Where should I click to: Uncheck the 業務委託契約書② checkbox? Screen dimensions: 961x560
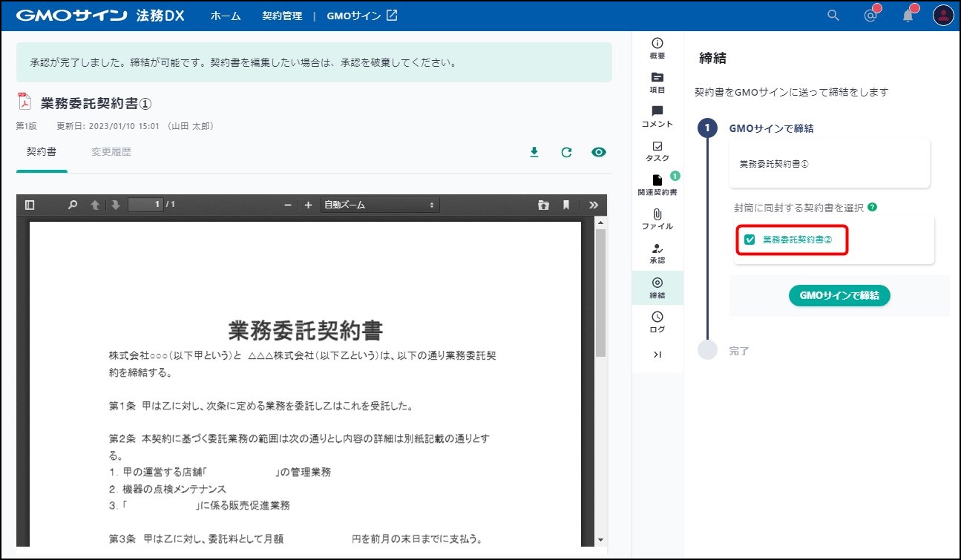coord(750,240)
